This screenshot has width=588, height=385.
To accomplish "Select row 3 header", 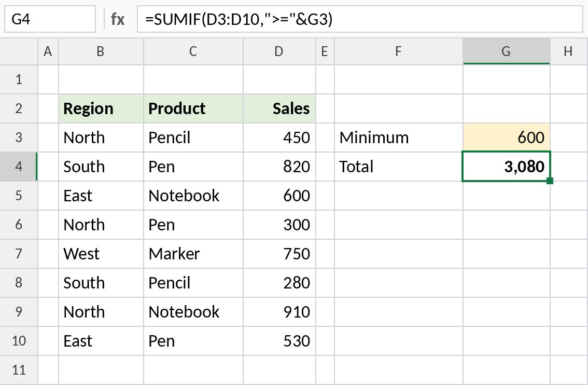I will (x=19, y=137).
